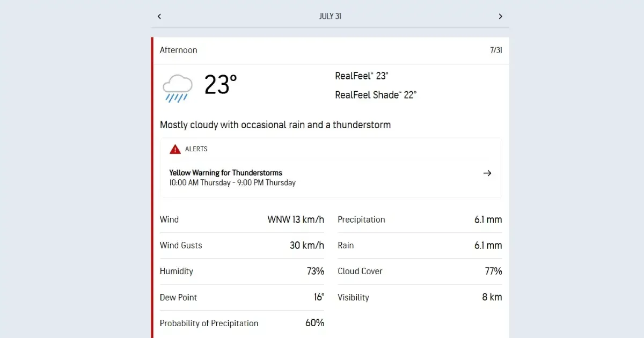
Task: Click the JULY 31 date heading
Action: click(330, 16)
